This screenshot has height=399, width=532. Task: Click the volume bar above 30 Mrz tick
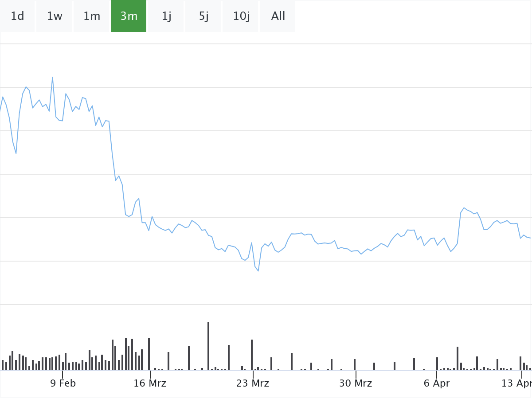click(x=355, y=364)
